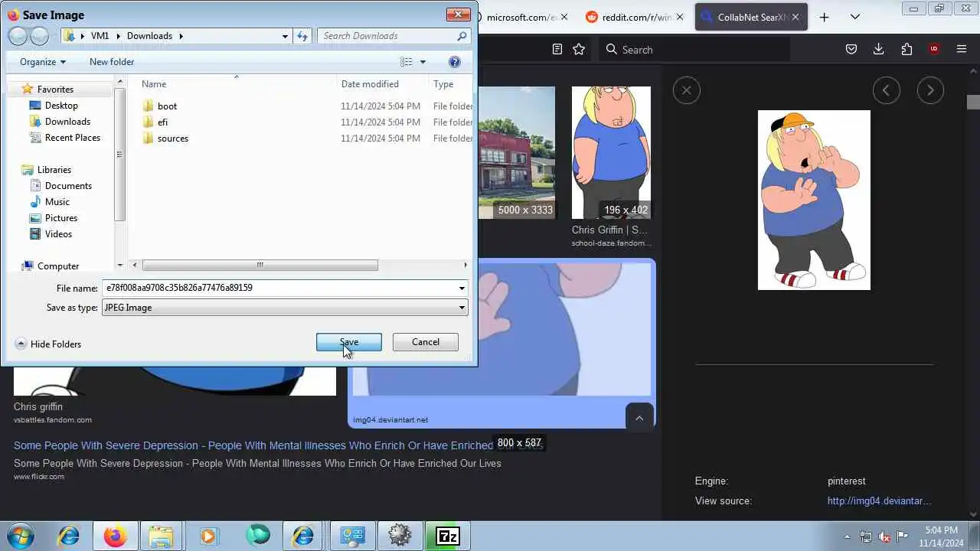Open the sources folder

pos(172,139)
